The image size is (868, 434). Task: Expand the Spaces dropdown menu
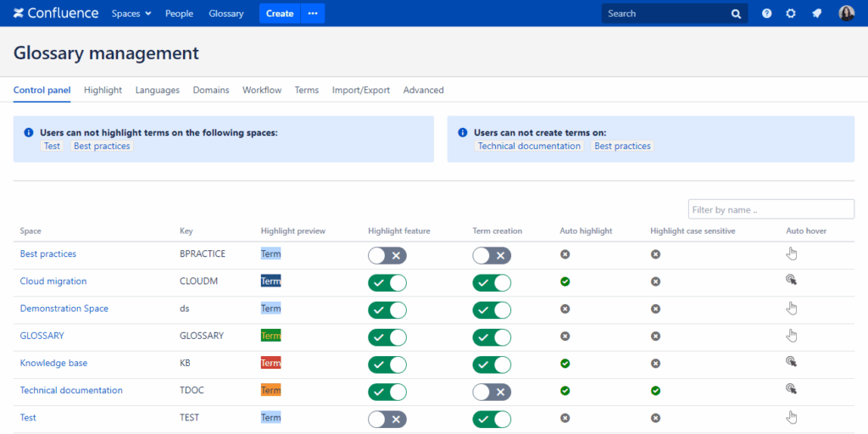tap(131, 14)
